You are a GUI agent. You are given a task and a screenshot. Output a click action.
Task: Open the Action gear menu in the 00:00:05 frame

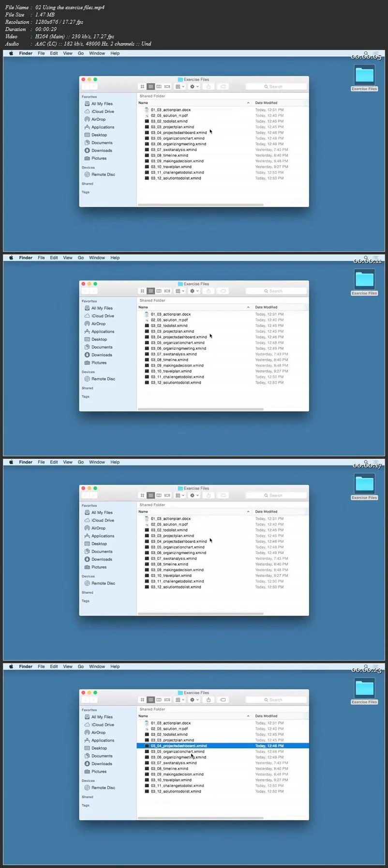pyautogui.click(x=194, y=87)
